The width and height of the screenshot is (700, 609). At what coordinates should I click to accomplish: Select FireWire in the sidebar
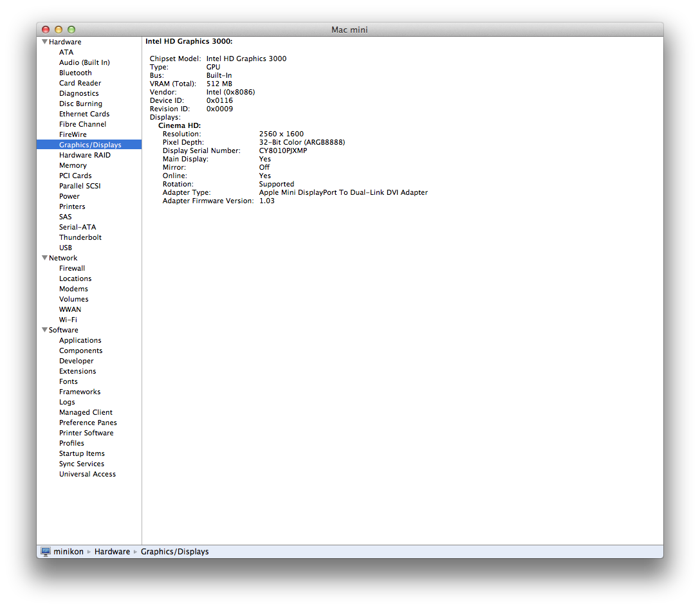(73, 134)
